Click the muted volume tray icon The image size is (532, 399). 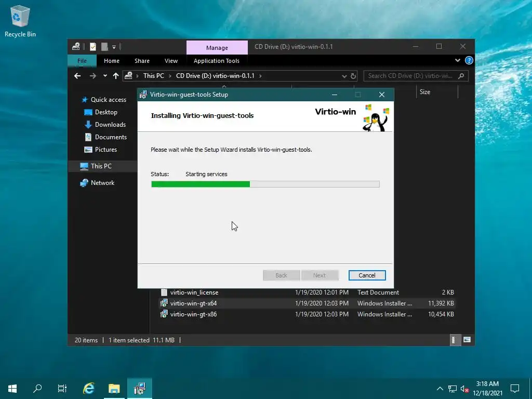tap(464, 389)
